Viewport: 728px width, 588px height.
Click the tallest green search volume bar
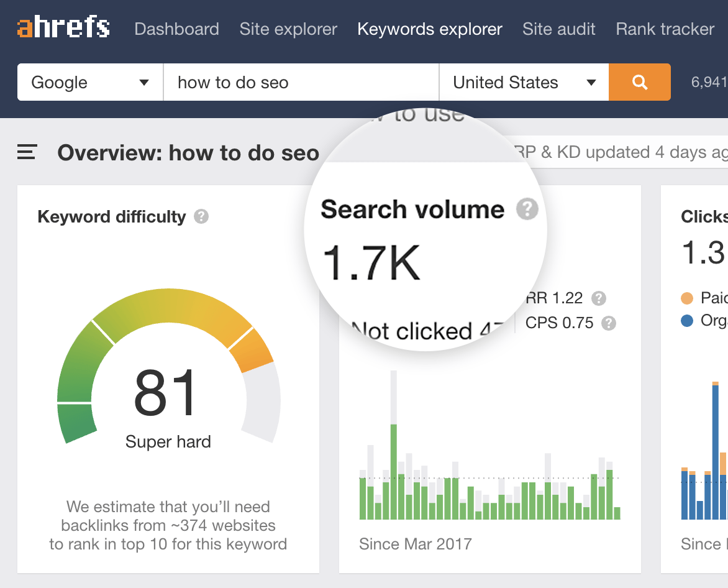pyautogui.click(x=394, y=471)
